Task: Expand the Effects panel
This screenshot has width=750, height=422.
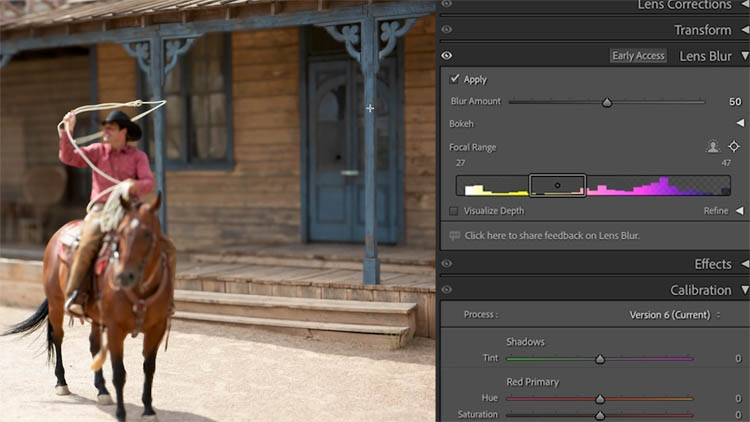Action: pos(745,264)
